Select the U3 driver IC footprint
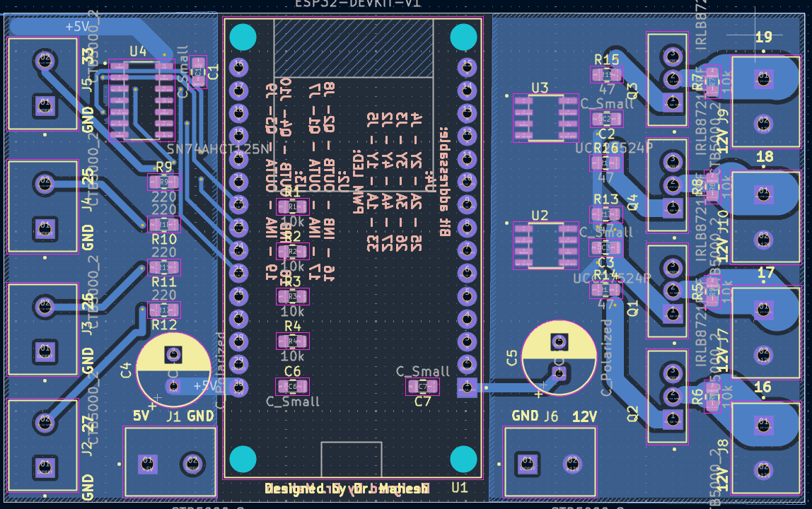The height and width of the screenshot is (509, 812). pyautogui.click(x=546, y=118)
